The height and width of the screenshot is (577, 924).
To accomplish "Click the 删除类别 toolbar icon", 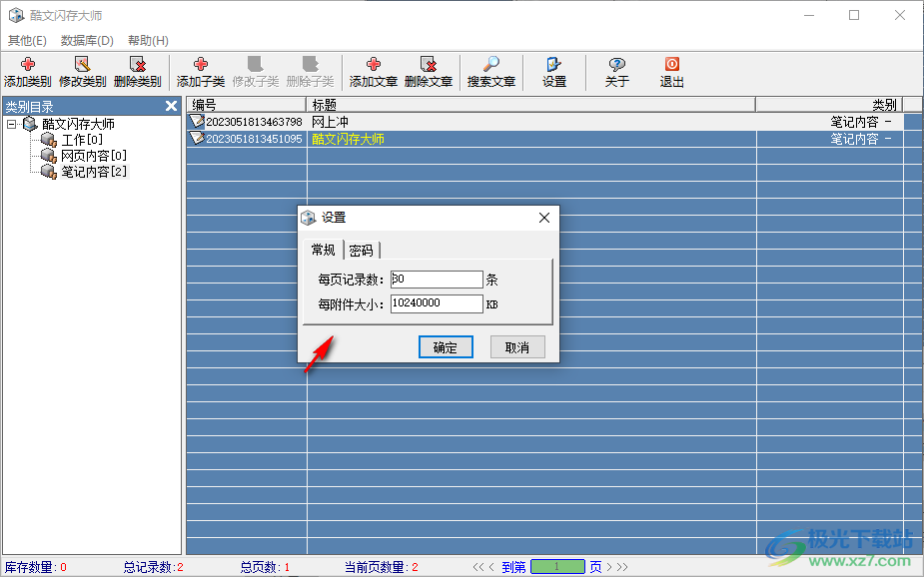I will [x=137, y=73].
